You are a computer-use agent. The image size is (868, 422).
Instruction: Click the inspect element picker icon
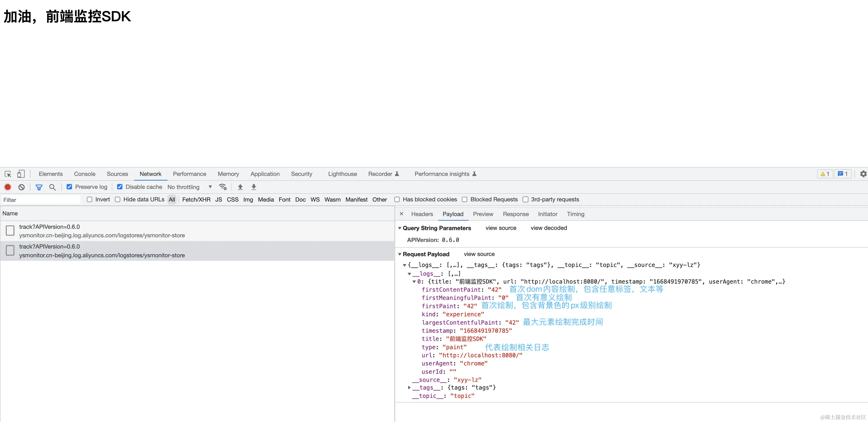point(8,174)
